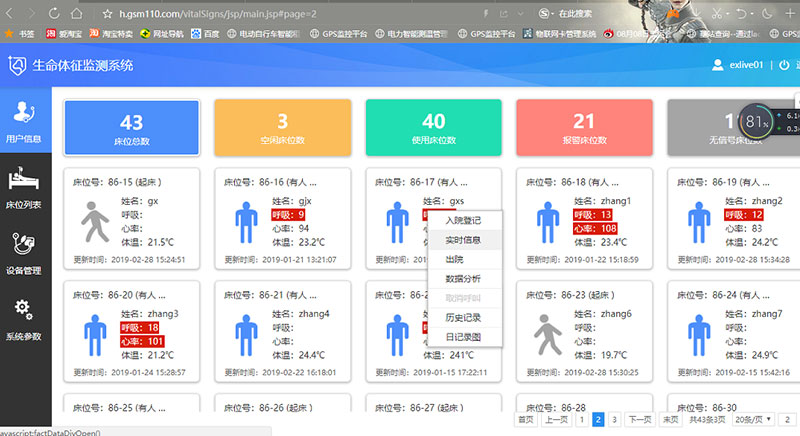Open 设备管理 device management icon
800x436 pixels.
tap(23, 244)
